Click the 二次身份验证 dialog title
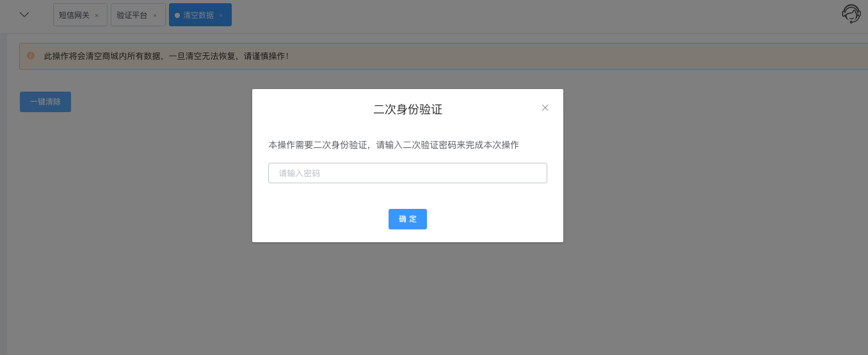Viewport: 868px width, 355px height. pos(408,110)
